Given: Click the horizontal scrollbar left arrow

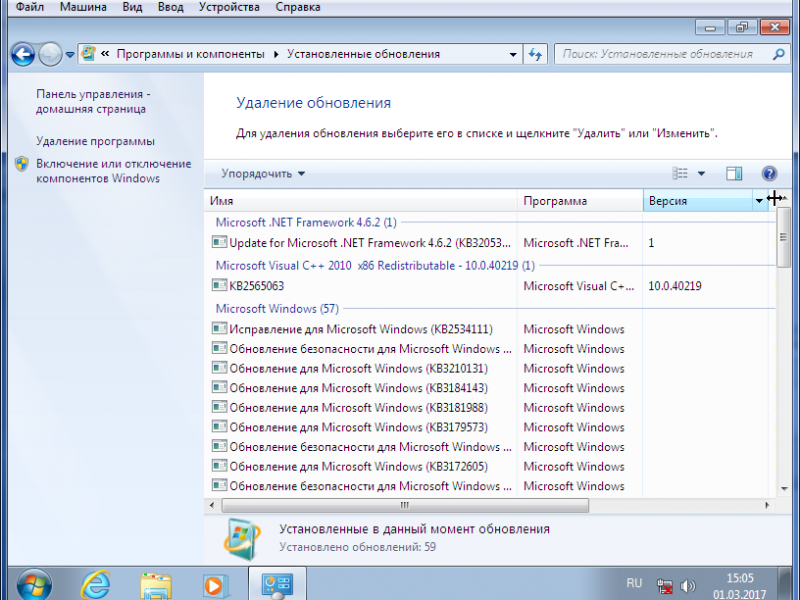Looking at the screenshot, I should pos(212,505).
